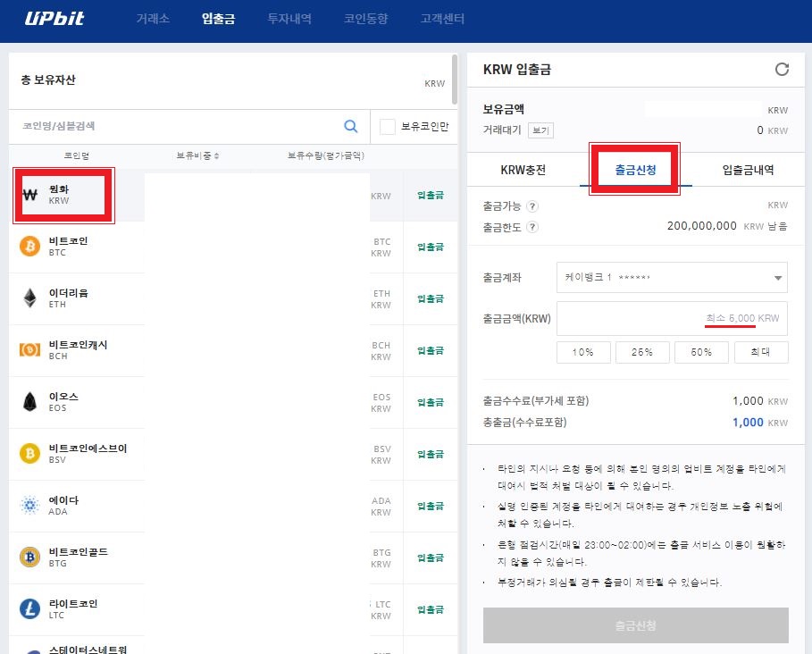Open the 투자내역 menu
Image resolution: width=812 pixels, height=654 pixels.
[289, 19]
